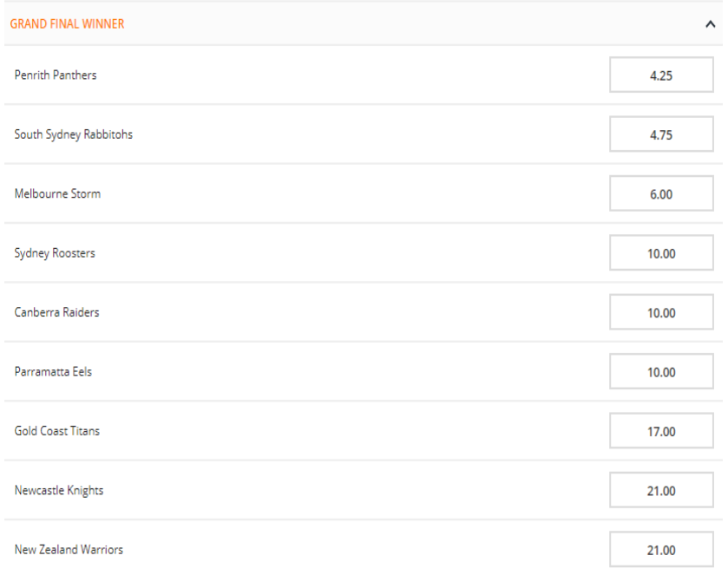Select Canberra Raiders 10.00 odds button

[661, 312]
